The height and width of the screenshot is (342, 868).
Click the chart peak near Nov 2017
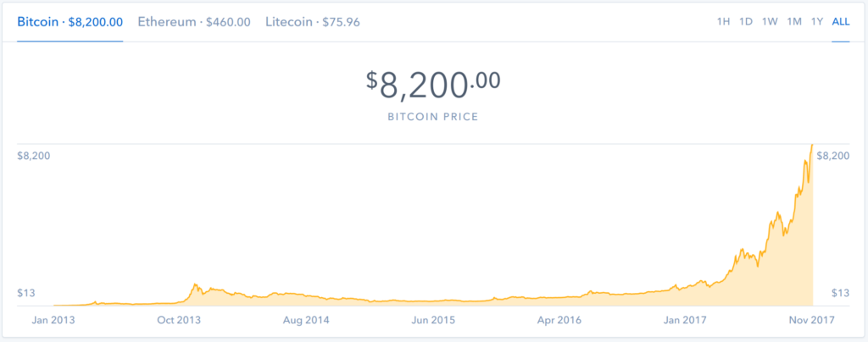click(811, 146)
